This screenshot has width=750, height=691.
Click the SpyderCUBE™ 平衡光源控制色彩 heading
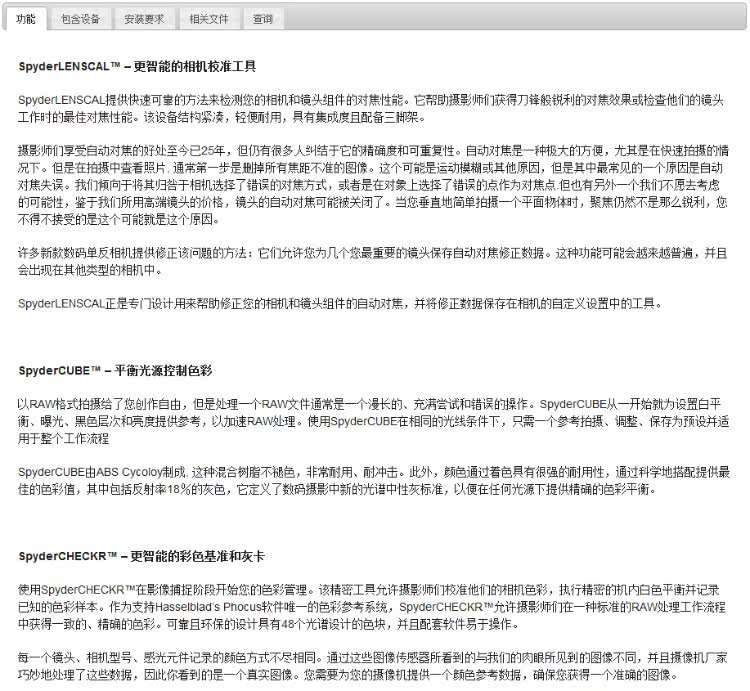(x=115, y=371)
